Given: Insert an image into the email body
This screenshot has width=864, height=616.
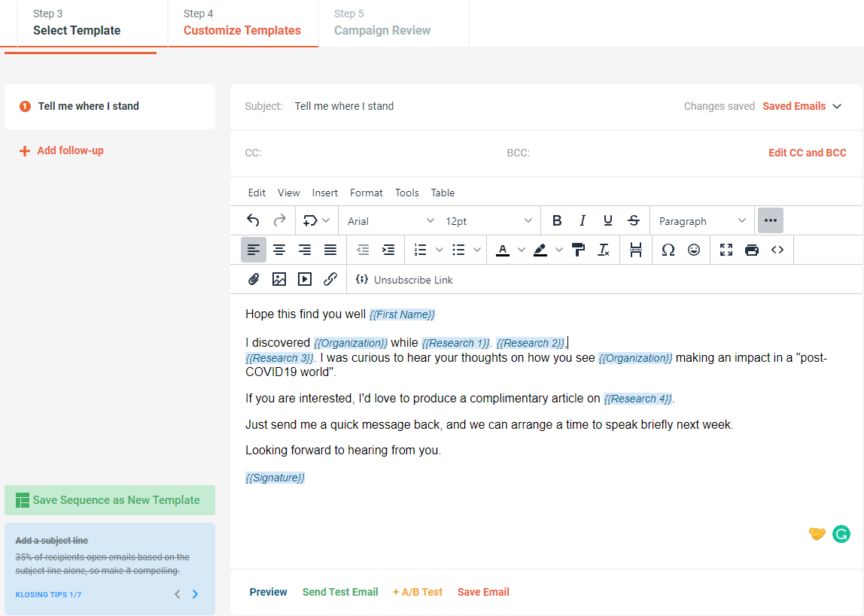Looking at the screenshot, I should [279, 279].
